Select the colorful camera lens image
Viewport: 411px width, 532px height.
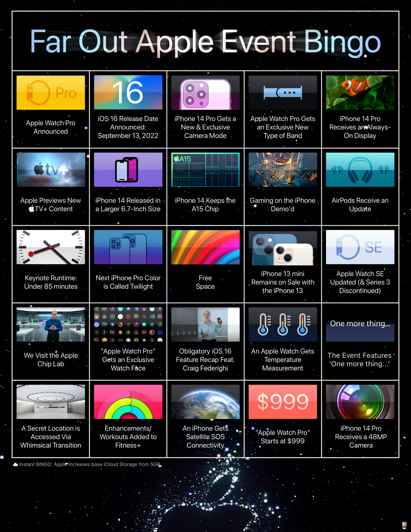tap(360, 402)
